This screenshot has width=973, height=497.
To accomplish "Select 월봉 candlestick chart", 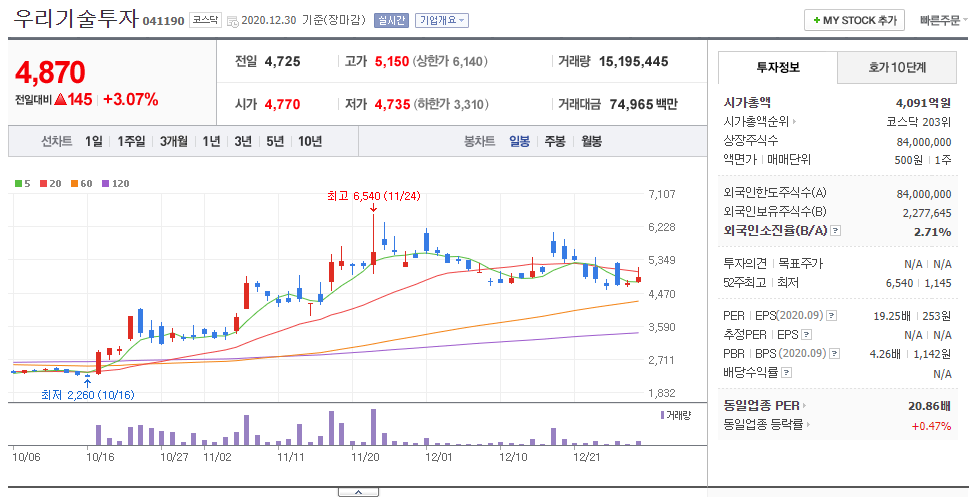I will click(x=591, y=141).
